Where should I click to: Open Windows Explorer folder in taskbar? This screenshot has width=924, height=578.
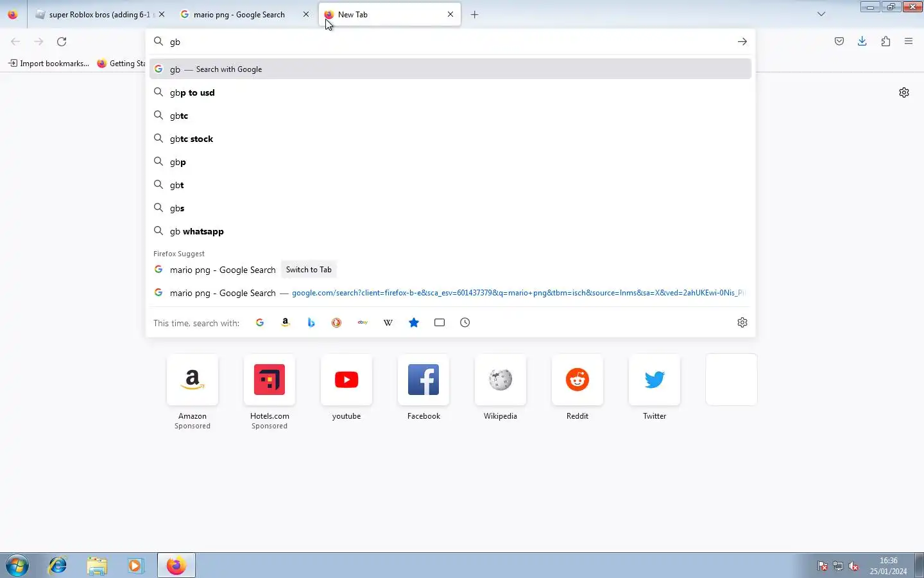point(97,566)
